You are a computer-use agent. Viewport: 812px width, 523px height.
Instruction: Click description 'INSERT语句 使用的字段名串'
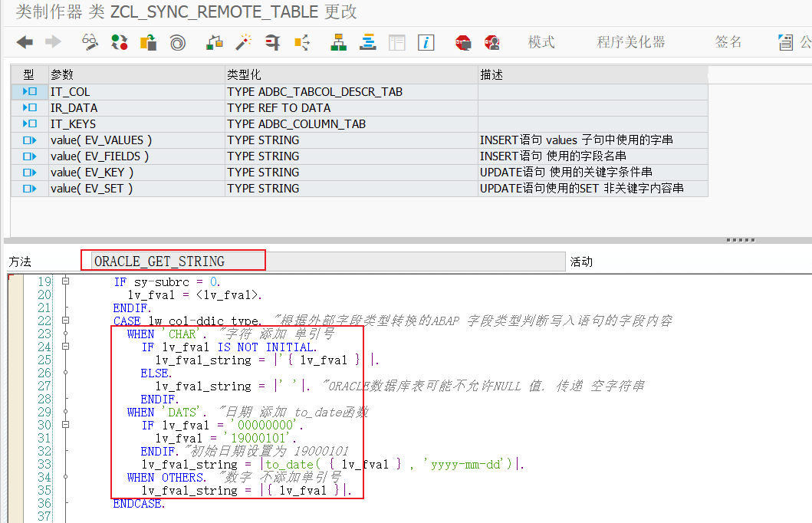click(x=553, y=156)
